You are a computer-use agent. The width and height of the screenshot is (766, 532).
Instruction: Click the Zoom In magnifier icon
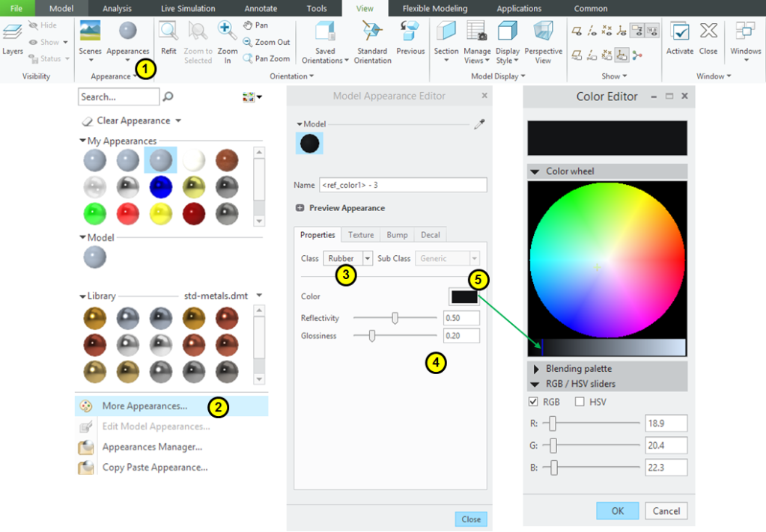coord(227,31)
